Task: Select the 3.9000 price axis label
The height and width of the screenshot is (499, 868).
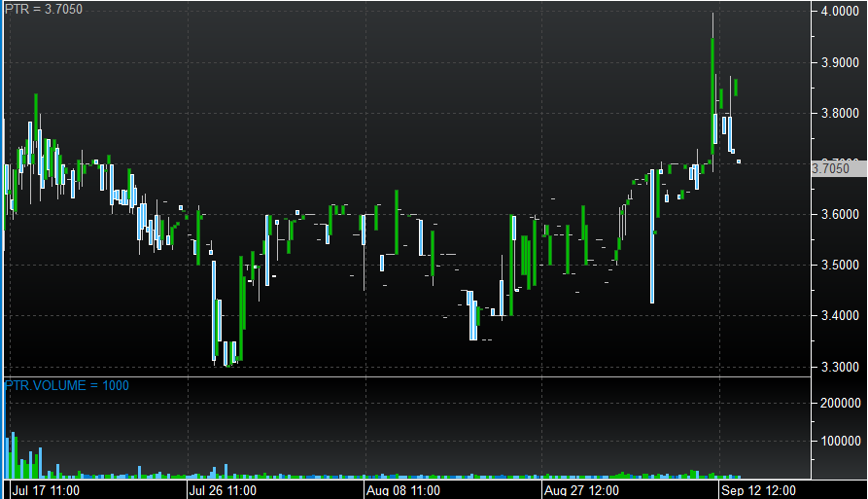Action: click(x=840, y=62)
